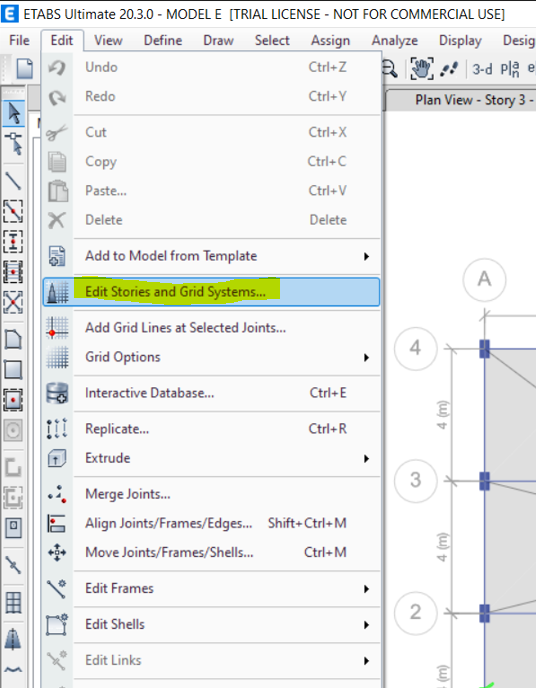
Task: Select the Plan View - Story 3 tab
Action: [x=461, y=100]
